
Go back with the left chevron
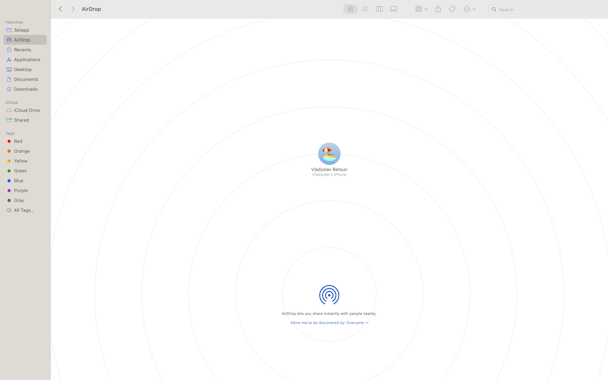(x=60, y=9)
